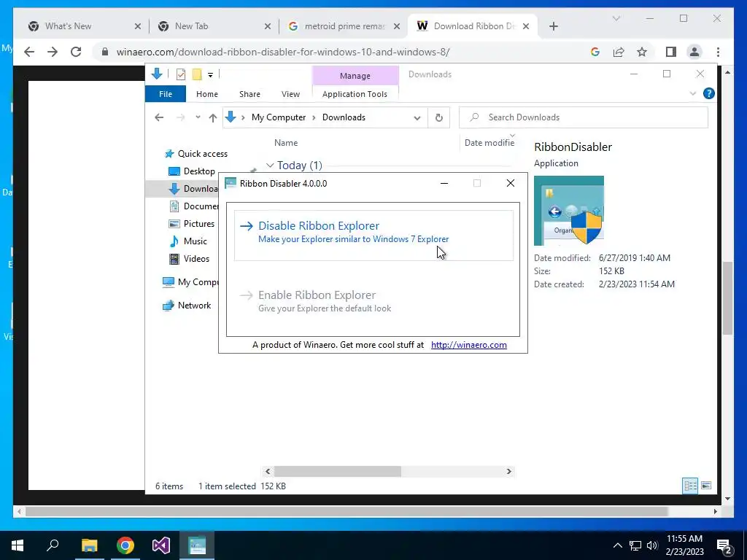
Task: Open the winaero.com link in Ribbon Disabler
Action: pos(469,345)
